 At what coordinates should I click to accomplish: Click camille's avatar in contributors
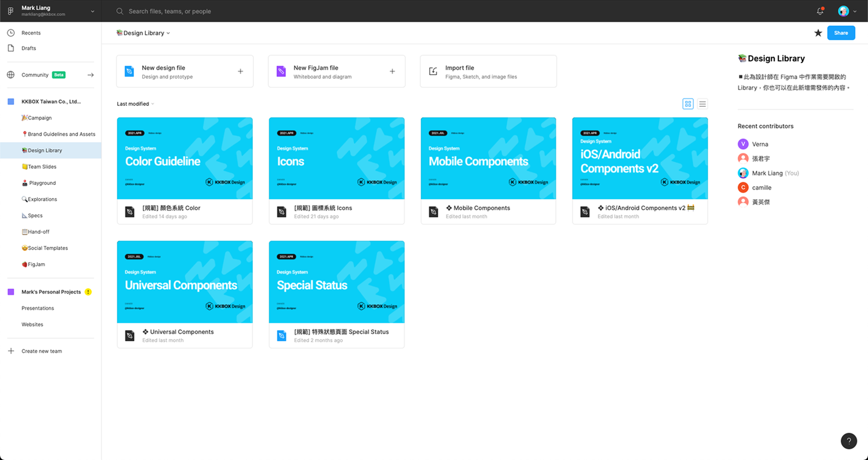[x=743, y=187]
